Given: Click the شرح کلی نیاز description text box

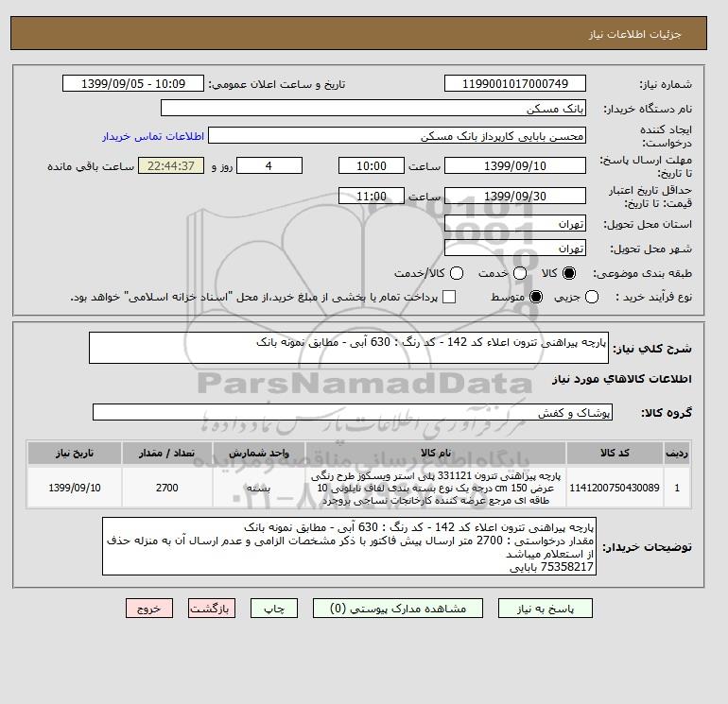Looking at the screenshot, I should tap(349, 348).
